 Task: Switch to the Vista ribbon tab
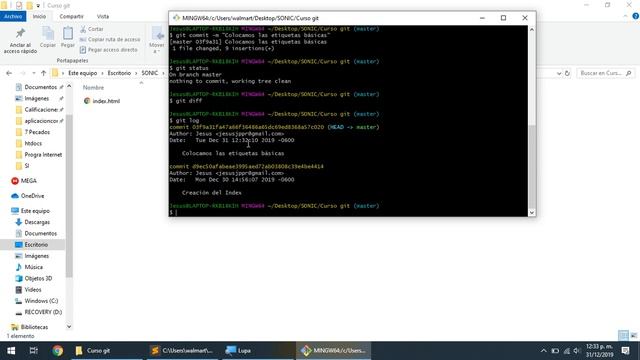[103, 16]
